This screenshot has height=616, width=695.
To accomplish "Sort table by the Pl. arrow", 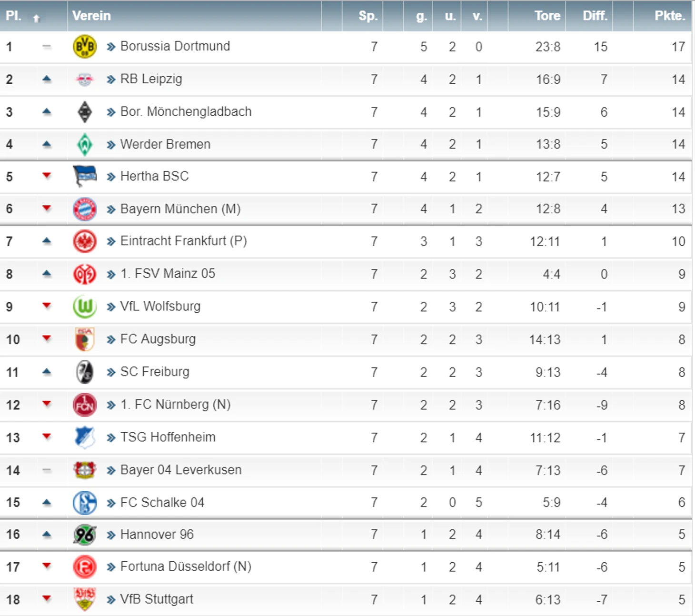I will [x=36, y=18].
